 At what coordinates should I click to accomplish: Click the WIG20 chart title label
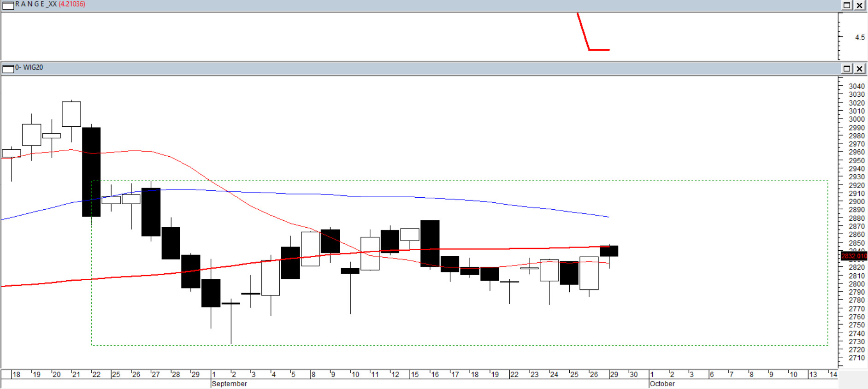point(29,67)
